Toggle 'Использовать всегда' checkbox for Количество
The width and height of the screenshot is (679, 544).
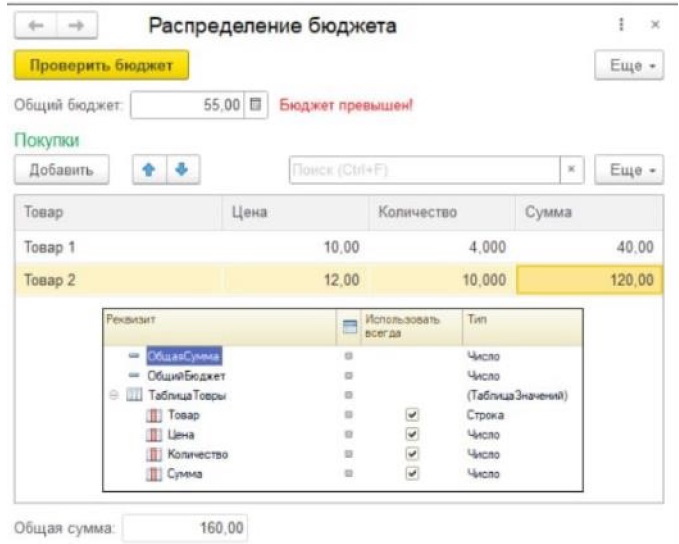click(411, 454)
